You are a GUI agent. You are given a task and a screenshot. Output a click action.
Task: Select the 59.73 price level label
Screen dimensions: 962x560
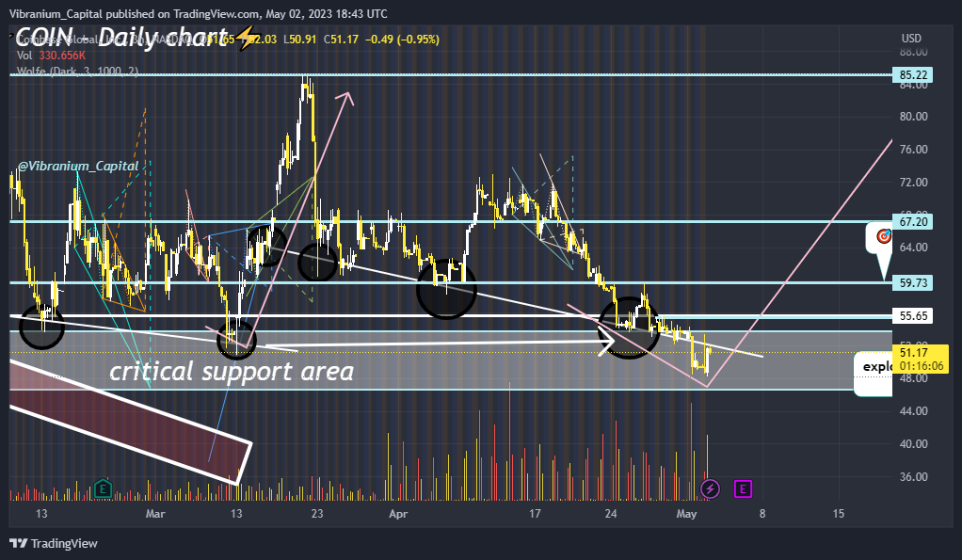(x=913, y=282)
